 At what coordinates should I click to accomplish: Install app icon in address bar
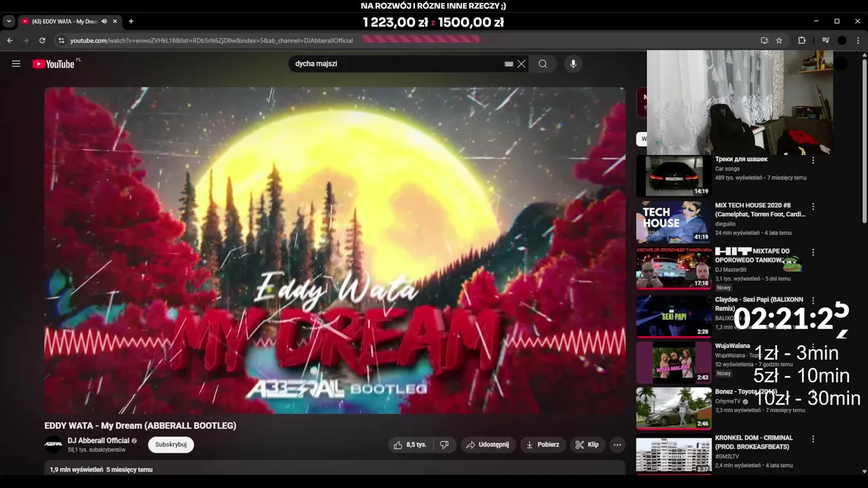[x=764, y=41]
